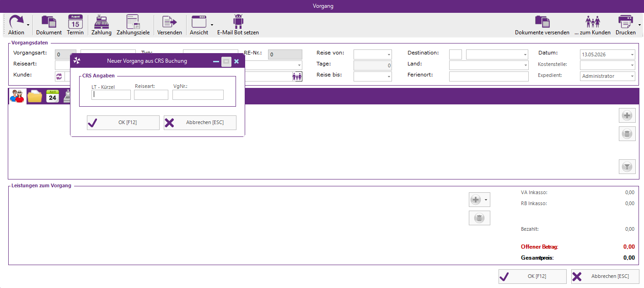Expand the Drucken dropdown arrow

point(639,25)
